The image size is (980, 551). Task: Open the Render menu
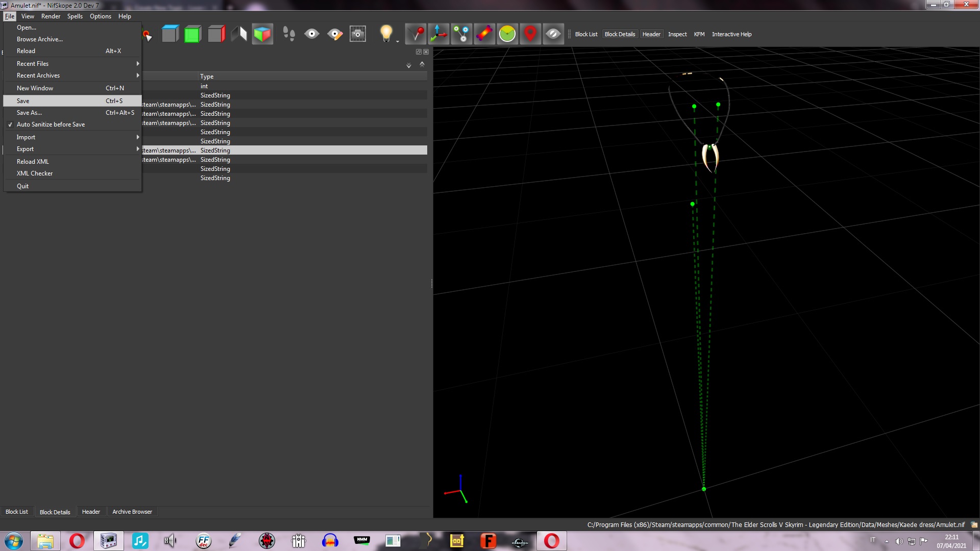coord(51,16)
